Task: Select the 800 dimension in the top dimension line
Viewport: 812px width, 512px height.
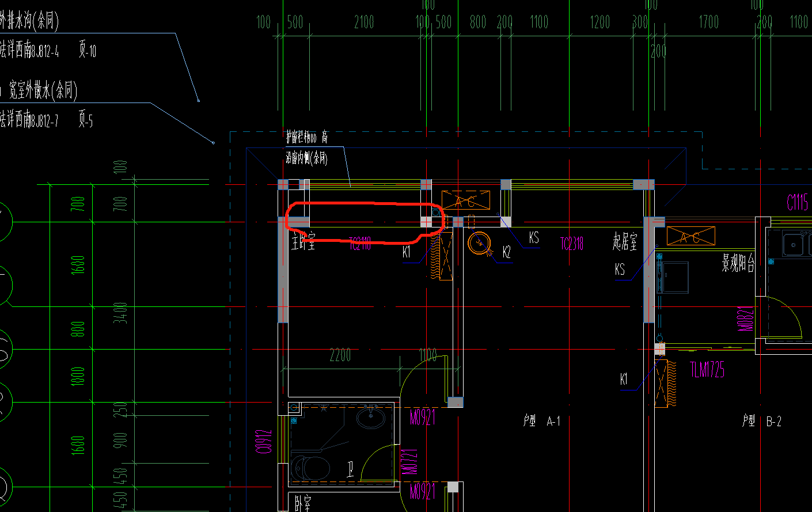Action: tap(478, 22)
